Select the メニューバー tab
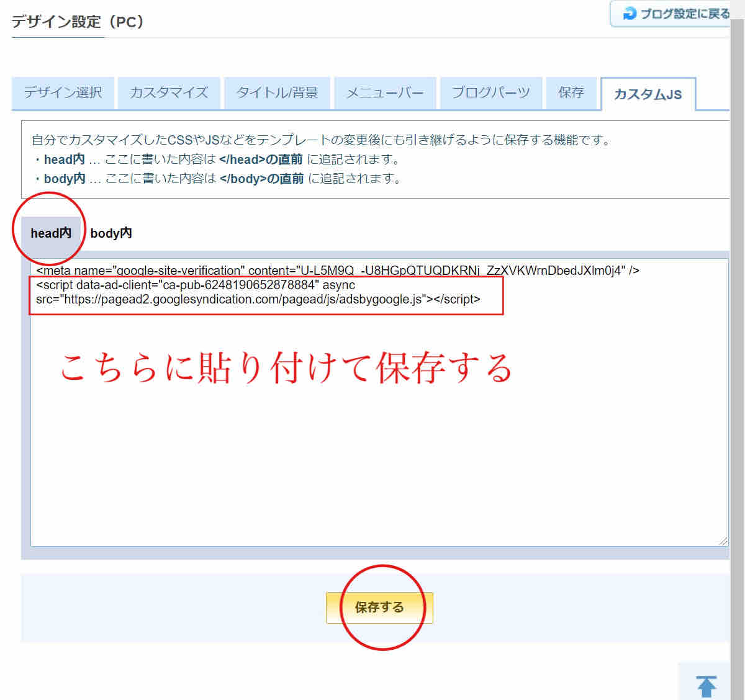 coord(385,93)
